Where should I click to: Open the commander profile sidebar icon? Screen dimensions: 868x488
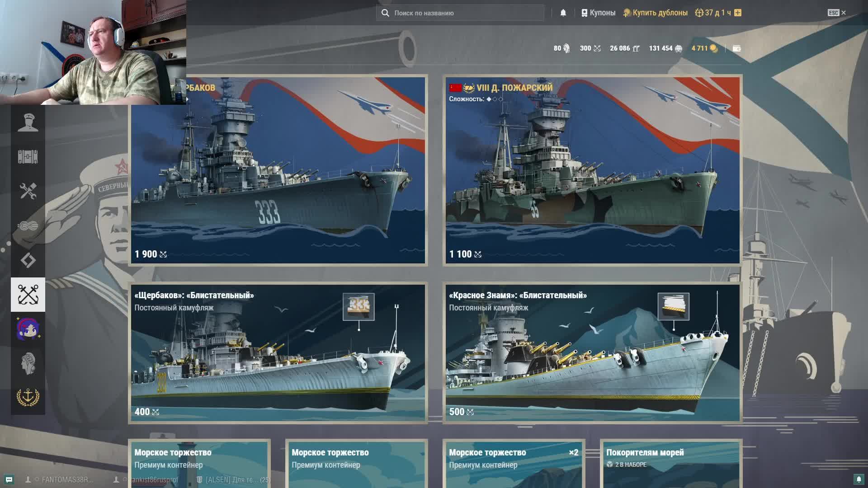tap(28, 122)
